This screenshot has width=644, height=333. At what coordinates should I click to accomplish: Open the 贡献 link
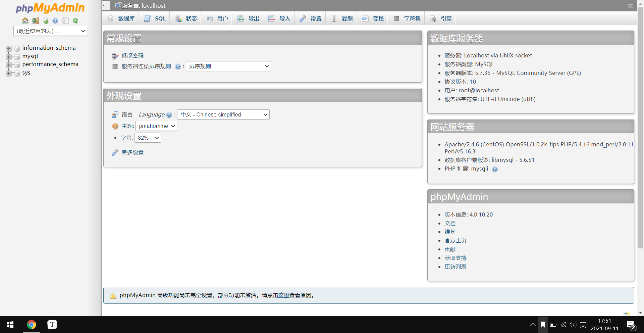click(450, 249)
